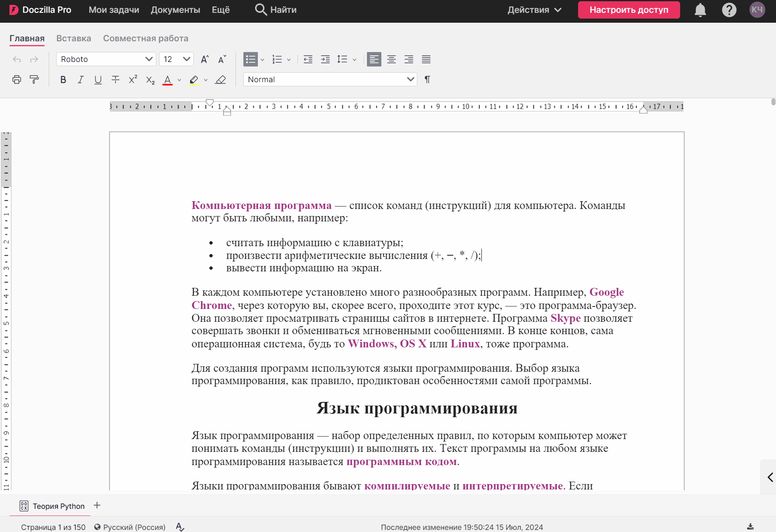Click the superscript icon
The height and width of the screenshot is (532, 776).
(x=133, y=80)
